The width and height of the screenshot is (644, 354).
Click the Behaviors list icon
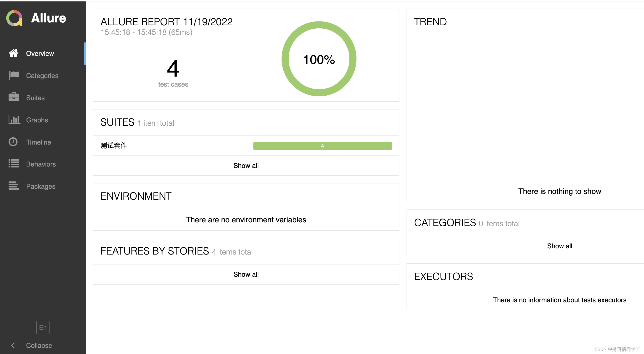14,164
